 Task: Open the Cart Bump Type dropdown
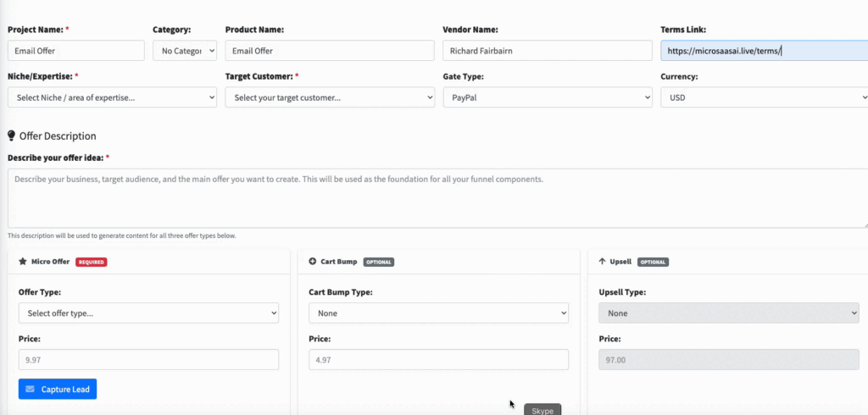click(x=438, y=313)
